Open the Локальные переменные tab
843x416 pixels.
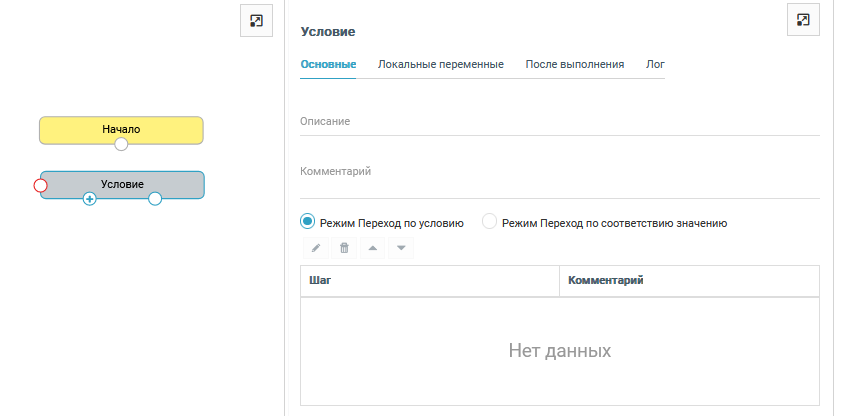[440, 64]
